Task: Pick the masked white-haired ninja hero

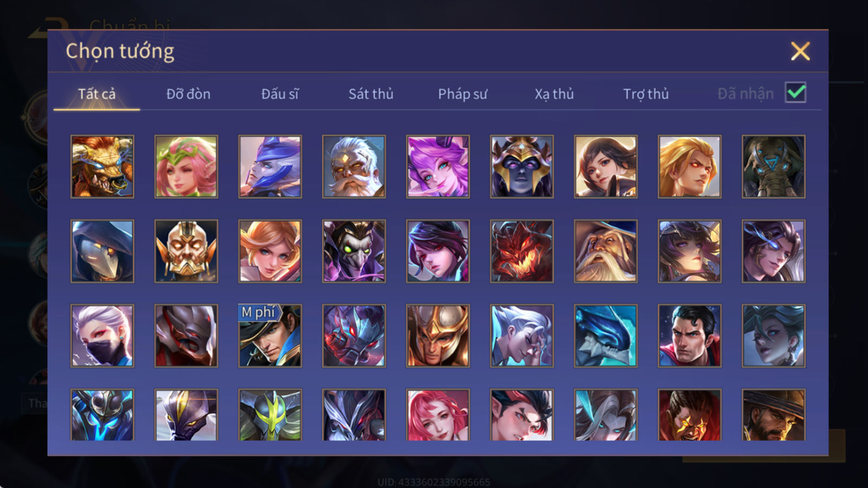Action: click(102, 336)
